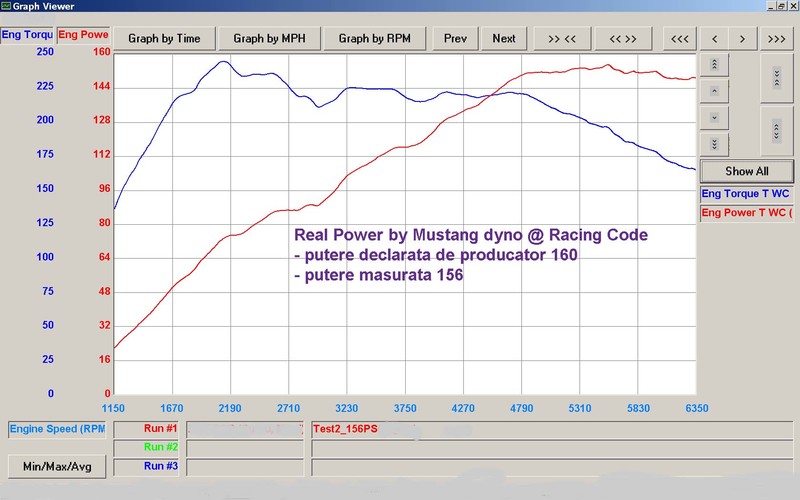Click the 250 torque axis value
This screenshot has width=800, height=500.
45,52
